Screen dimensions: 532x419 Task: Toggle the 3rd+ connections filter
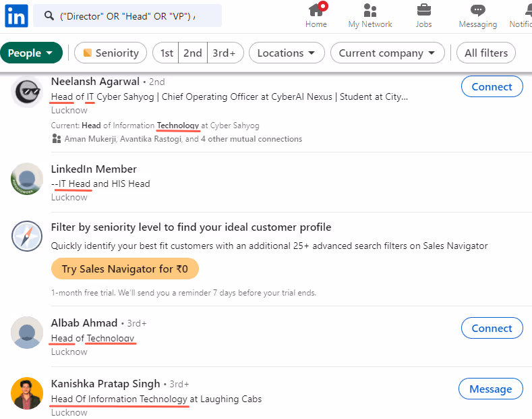tap(225, 53)
